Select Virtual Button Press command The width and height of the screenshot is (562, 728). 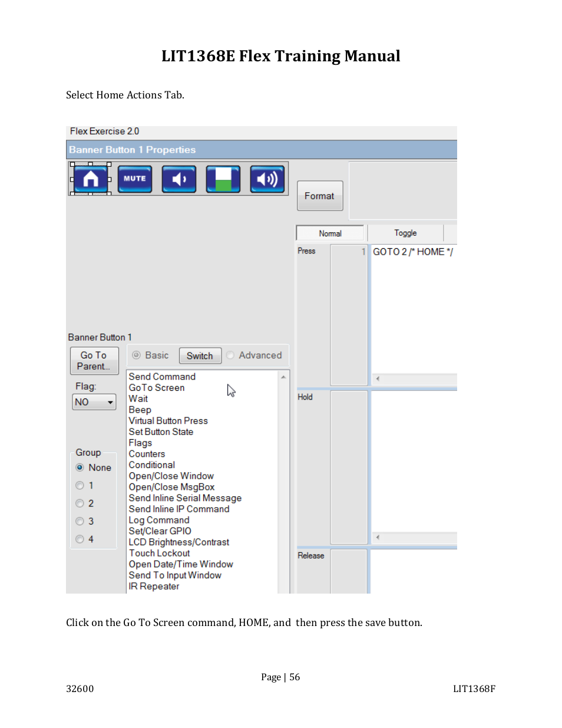[x=168, y=421]
